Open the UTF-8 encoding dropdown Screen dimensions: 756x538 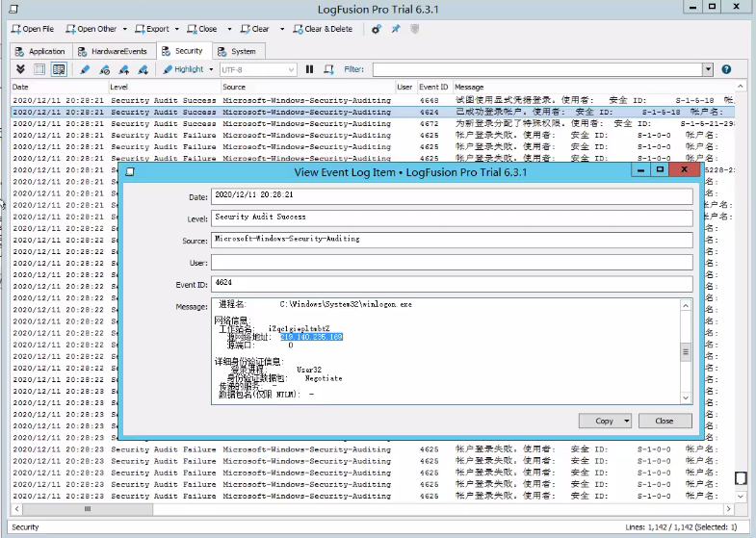(258, 69)
